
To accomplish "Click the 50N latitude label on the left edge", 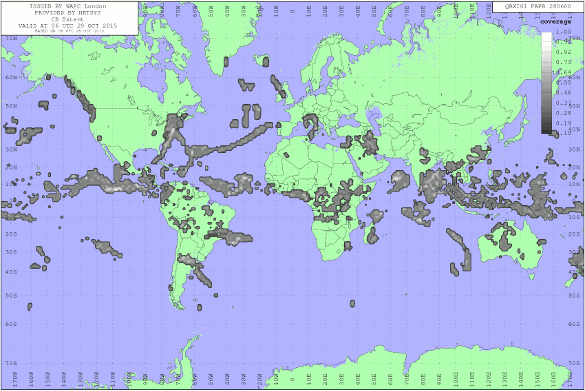I will coord(11,106).
